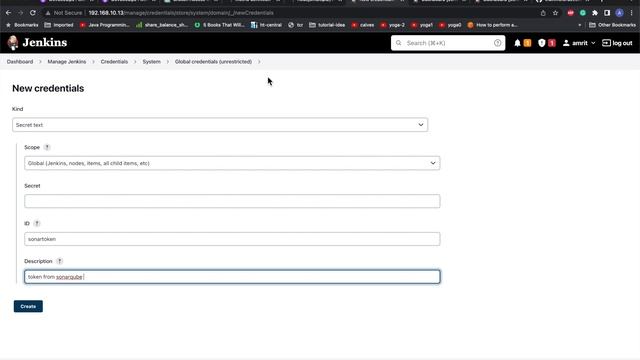Go to Dashboard breadcrumb

click(x=20, y=62)
